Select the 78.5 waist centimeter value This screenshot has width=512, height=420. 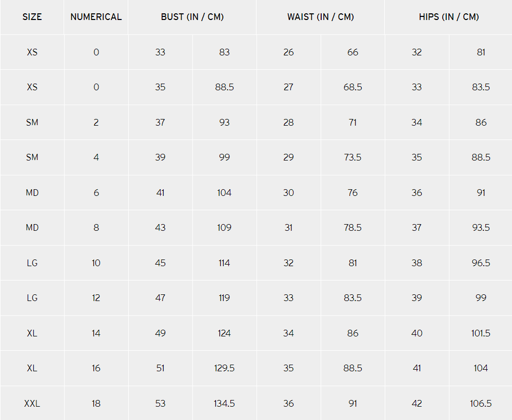coord(352,228)
